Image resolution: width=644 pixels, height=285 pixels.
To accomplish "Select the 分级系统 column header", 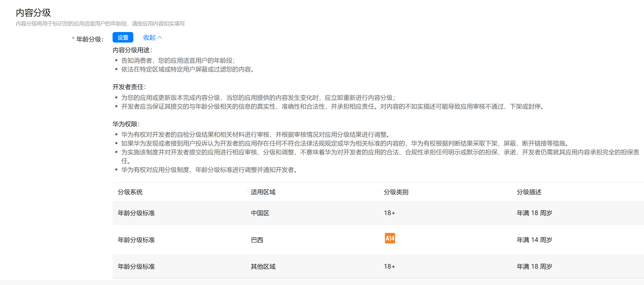I will click(x=130, y=192).
